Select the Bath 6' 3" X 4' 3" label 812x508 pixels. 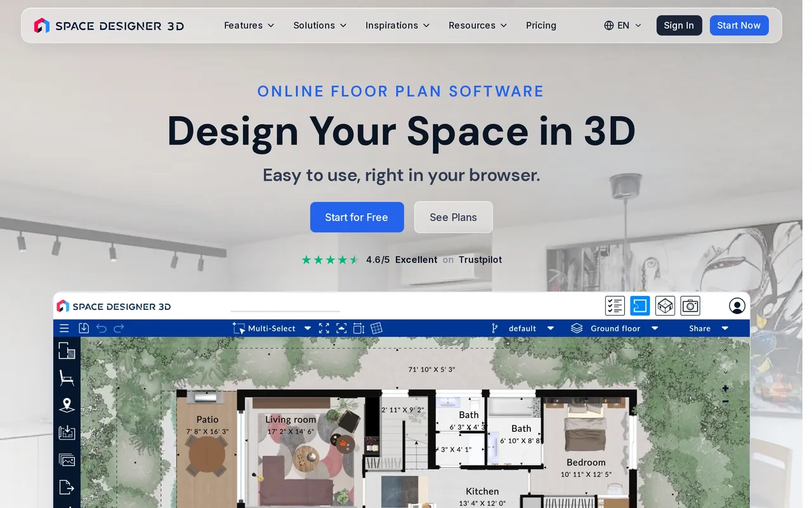point(468,420)
